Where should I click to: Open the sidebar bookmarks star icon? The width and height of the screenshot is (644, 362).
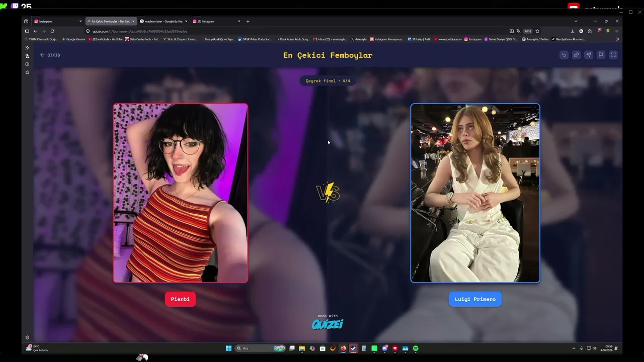(27, 72)
